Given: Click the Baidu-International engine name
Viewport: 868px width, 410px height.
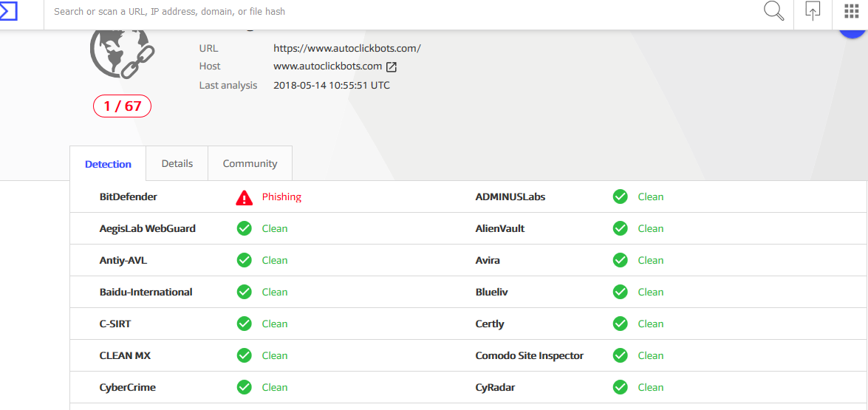Looking at the screenshot, I should (146, 292).
